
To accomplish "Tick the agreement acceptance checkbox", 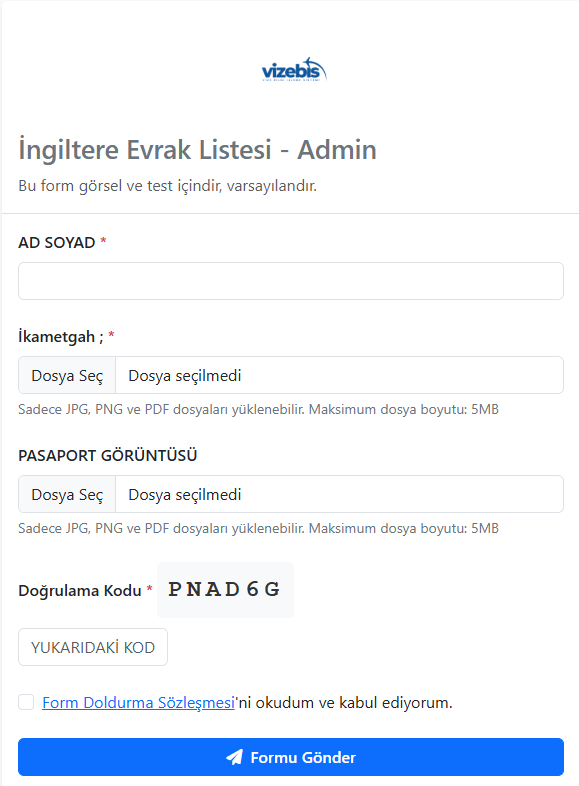I will tap(26, 702).
